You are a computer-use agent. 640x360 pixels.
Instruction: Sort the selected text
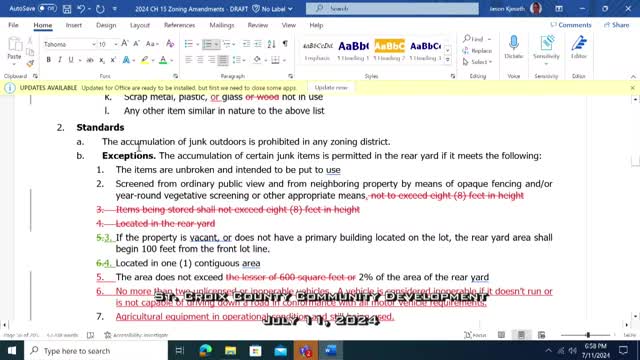(271, 44)
